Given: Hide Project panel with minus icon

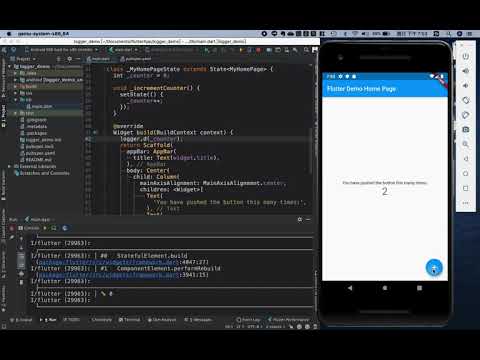Looking at the screenshot, I should point(78,59).
